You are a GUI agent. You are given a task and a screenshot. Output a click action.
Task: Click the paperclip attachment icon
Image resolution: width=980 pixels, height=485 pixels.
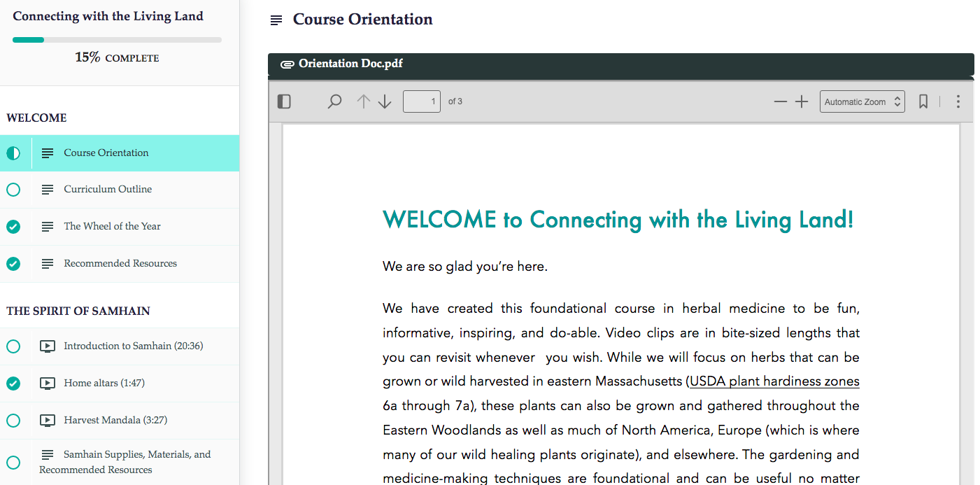(x=287, y=64)
